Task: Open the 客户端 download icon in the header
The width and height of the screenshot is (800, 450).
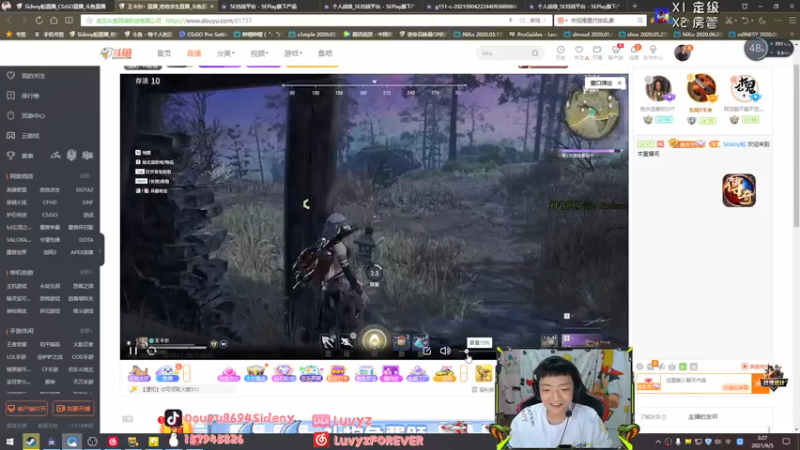Action: click(616, 52)
